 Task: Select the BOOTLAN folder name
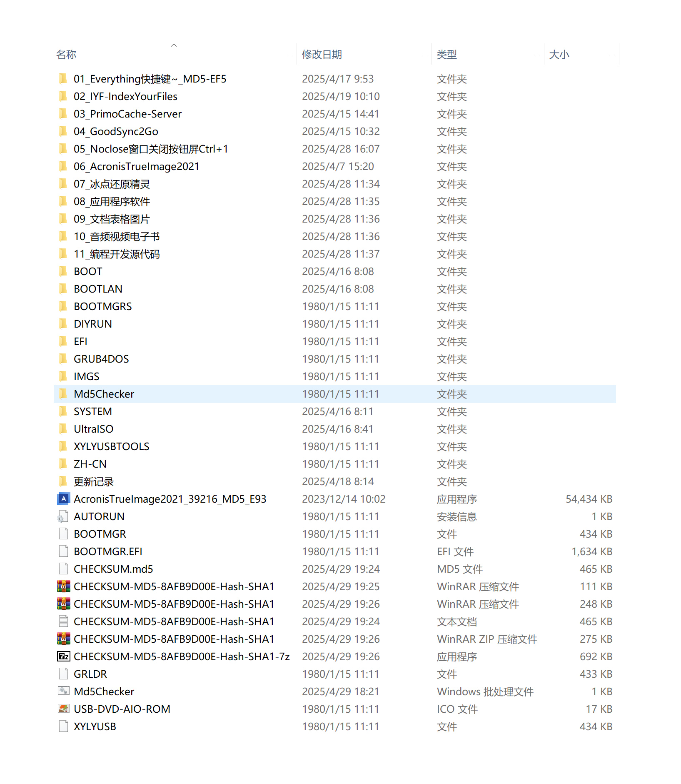click(98, 289)
